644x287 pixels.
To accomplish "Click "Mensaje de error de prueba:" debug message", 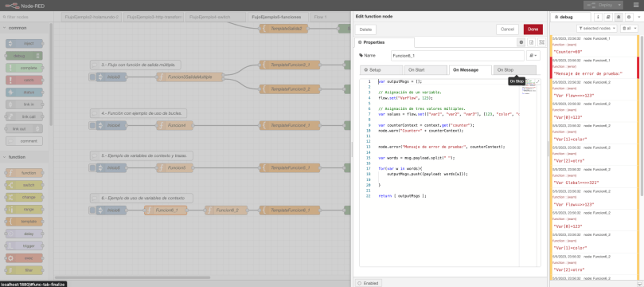I will click(588, 73).
